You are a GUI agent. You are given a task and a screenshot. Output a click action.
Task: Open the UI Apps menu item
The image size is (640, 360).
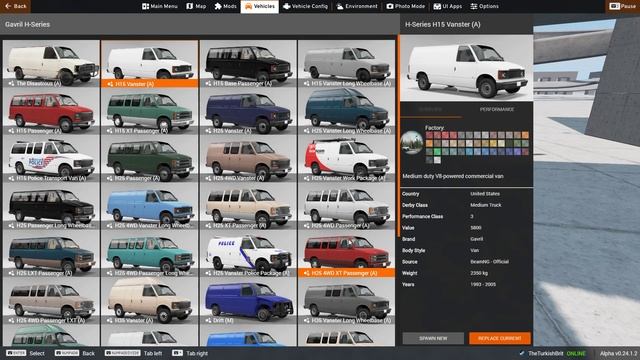pos(448,6)
